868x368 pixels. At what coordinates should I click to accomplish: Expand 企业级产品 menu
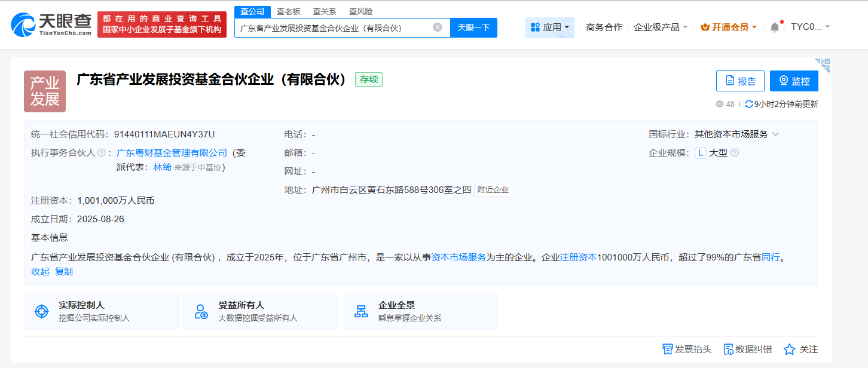coord(661,27)
